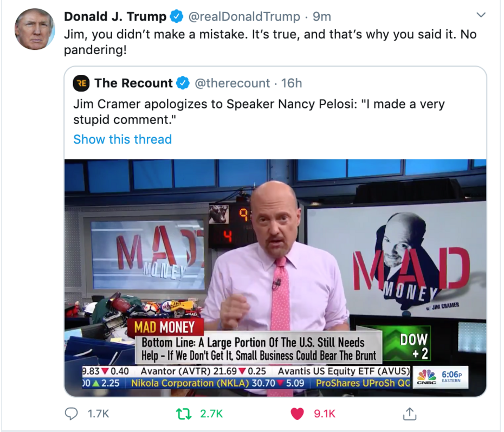
Task: Click The Recount's blue verified checkmark
Action: point(182,83)
